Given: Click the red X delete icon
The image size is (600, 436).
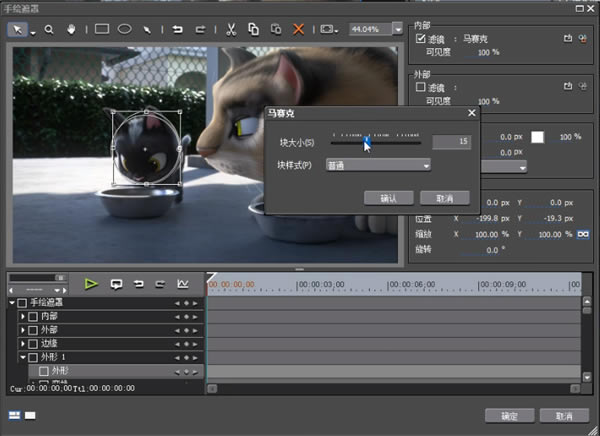Looking at the screenshot, I should pyautogui.click(x=298, y=29).
